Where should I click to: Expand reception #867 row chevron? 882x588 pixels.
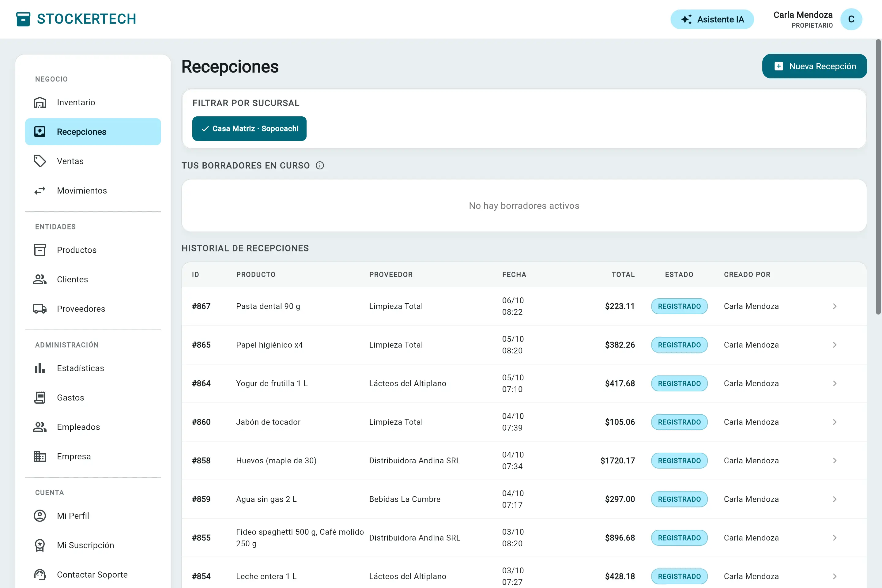pyautogui.click(x=834, y=306)
